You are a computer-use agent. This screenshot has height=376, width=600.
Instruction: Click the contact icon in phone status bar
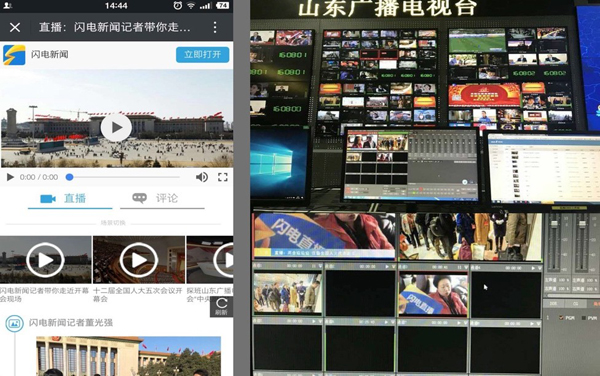7,5
